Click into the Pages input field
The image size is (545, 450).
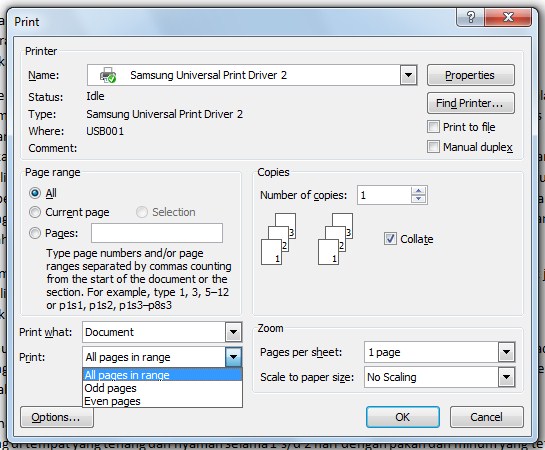click(x=157, y=233)
